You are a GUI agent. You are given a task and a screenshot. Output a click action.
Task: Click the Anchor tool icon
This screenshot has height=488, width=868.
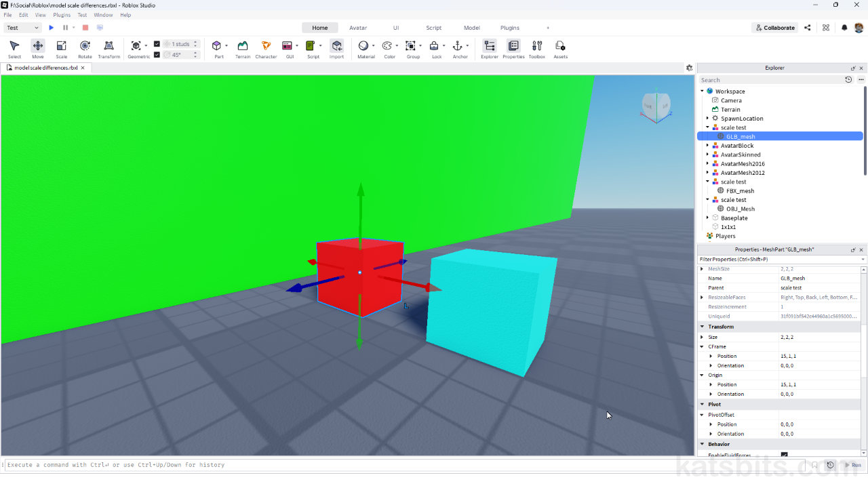click(457, 45)
